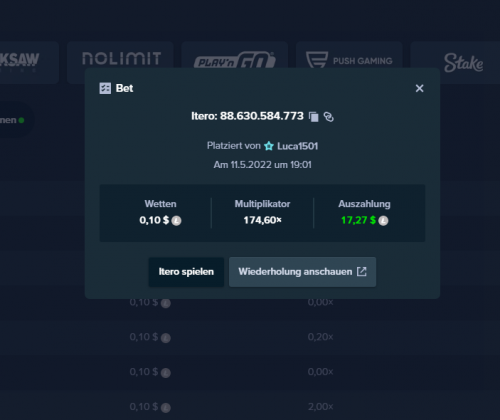The width and height of the screenshot is (500, 420).
Task: Click the 17,27 $ payout amount
Action: 358,220
